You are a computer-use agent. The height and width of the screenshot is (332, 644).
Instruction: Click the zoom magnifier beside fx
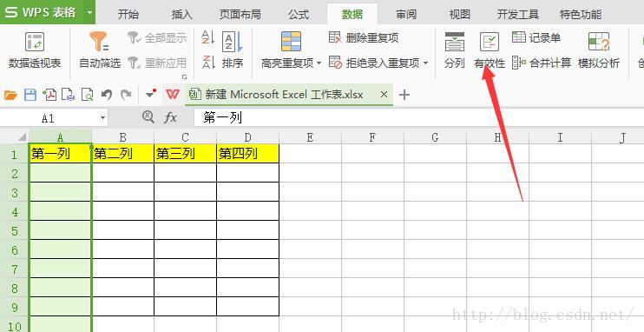[x=148, y=117]
